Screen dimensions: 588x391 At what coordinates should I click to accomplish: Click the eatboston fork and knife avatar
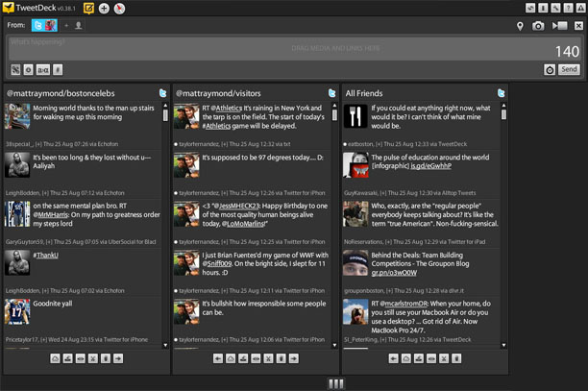(x=355, y=116)
